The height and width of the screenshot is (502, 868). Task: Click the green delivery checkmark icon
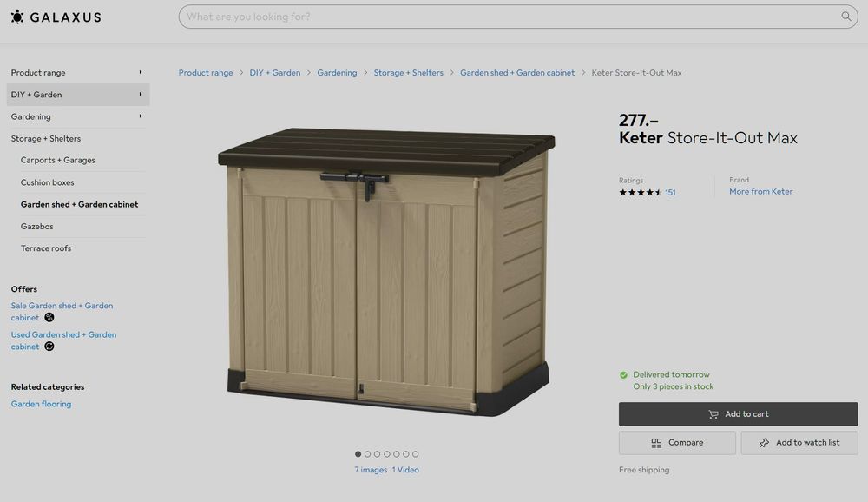coord(623,375)
